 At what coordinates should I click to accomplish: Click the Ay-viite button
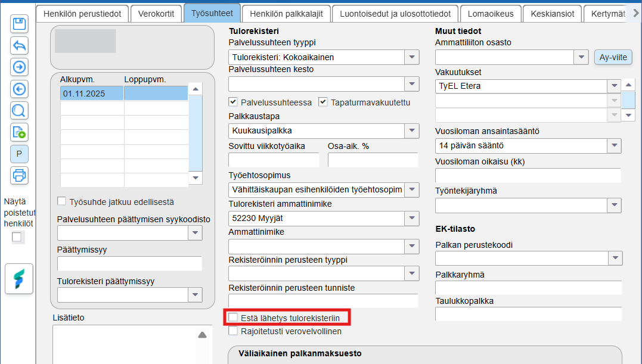tap(613, 57)
